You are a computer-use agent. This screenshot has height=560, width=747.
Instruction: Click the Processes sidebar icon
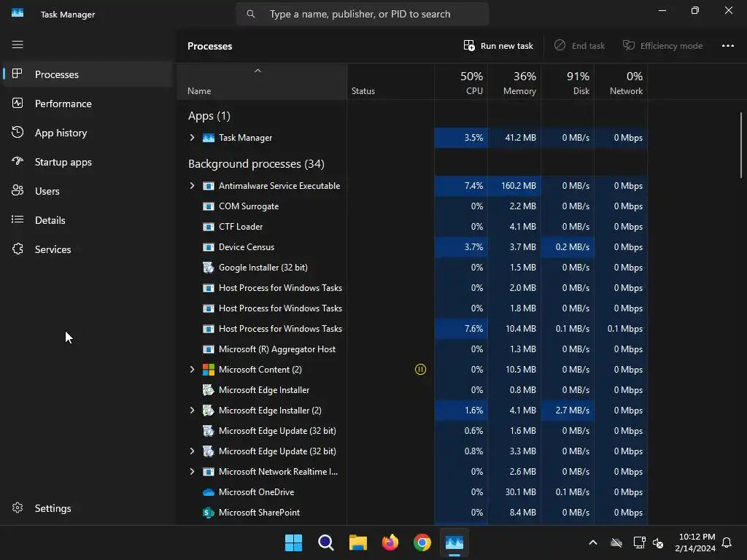[x=18, y=74]
